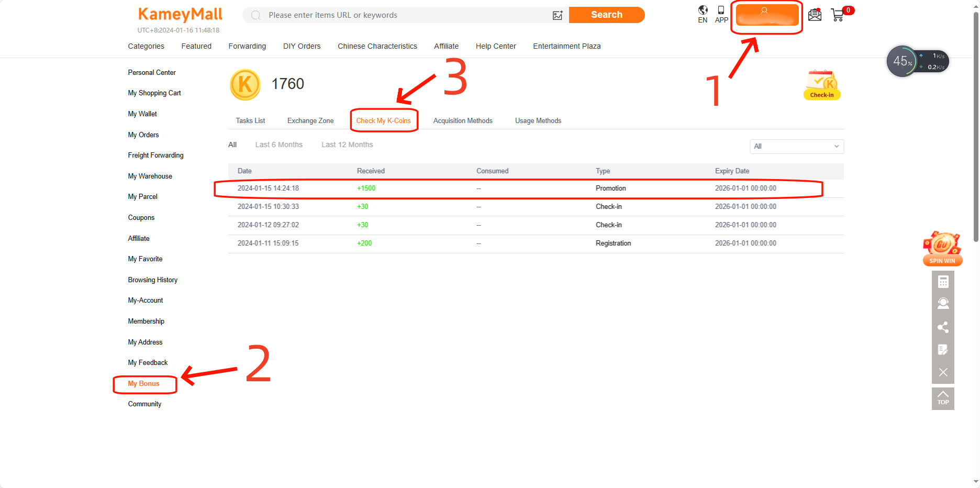
Task: Open the SPIN WIN wheel icon
Action: [942, 249]
